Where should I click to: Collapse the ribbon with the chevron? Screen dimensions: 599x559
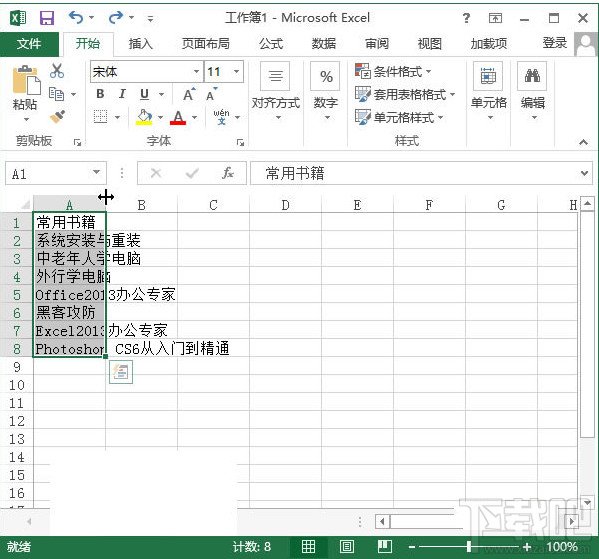coord(583,142)
